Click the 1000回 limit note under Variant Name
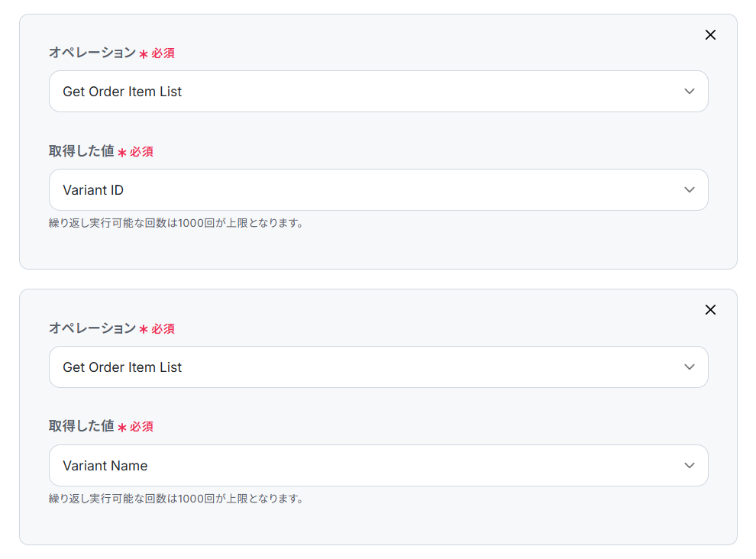 176,498
